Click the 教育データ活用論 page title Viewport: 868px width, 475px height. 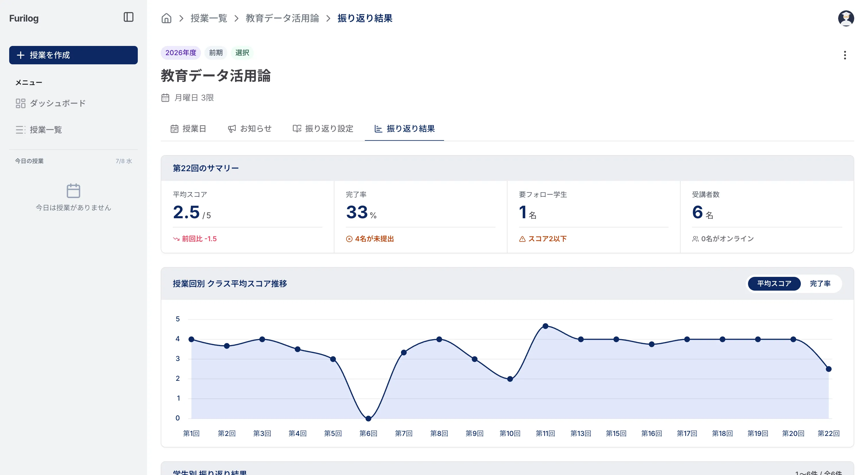coord(216,76)
